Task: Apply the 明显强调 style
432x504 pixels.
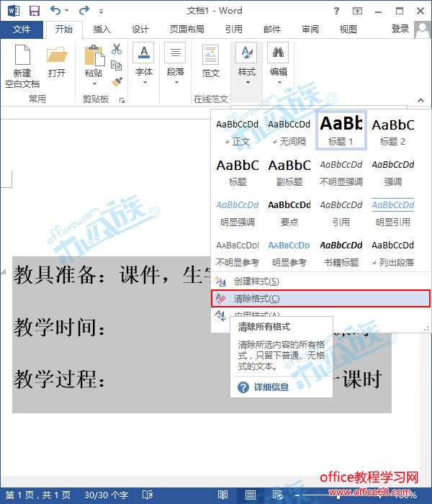Action: click(x=237, y=213)
